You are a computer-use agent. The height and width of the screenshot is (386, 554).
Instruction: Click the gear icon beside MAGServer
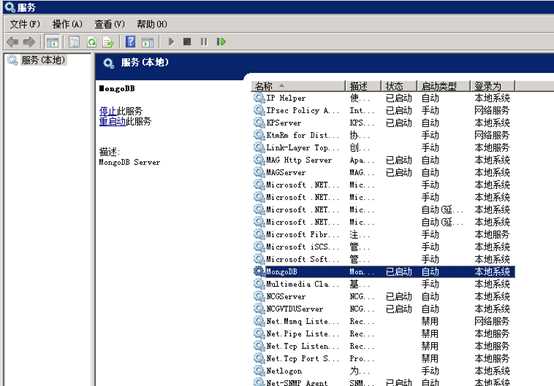[x=259, y=172]
